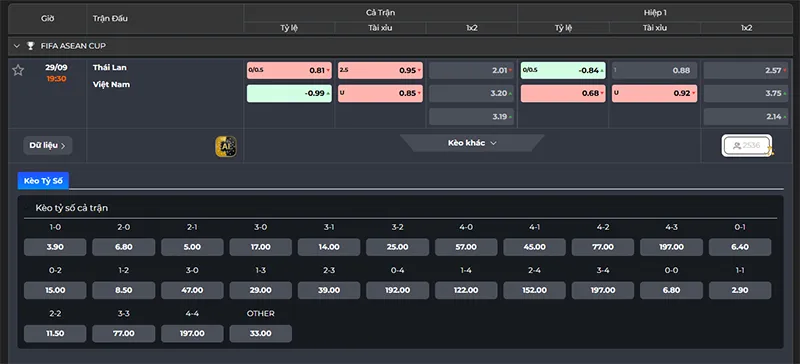Image resolution: width=800 pixels, height=364 pixels.
Task: Pick the full-match 1x2 odds 2.01
Action: click(471, 70)
